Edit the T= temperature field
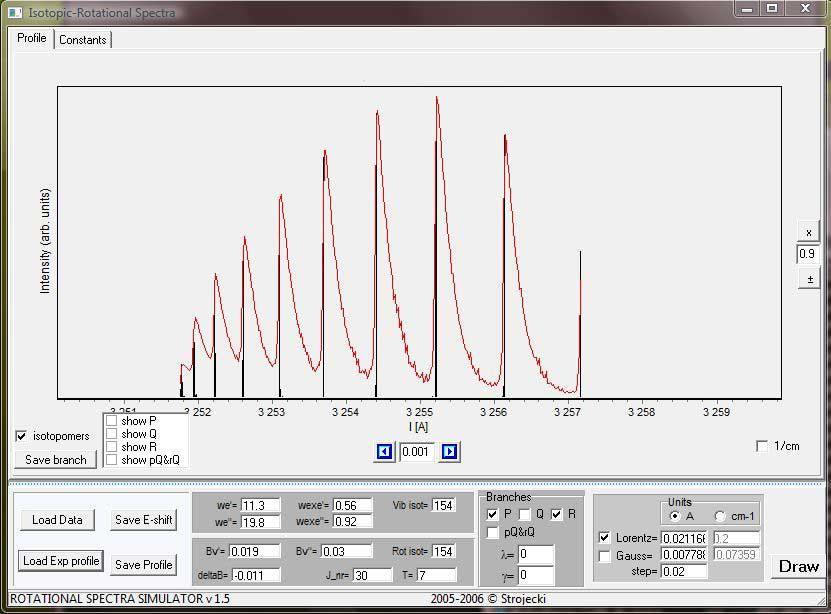The image size is (831, 614). [x=437, y=575]
